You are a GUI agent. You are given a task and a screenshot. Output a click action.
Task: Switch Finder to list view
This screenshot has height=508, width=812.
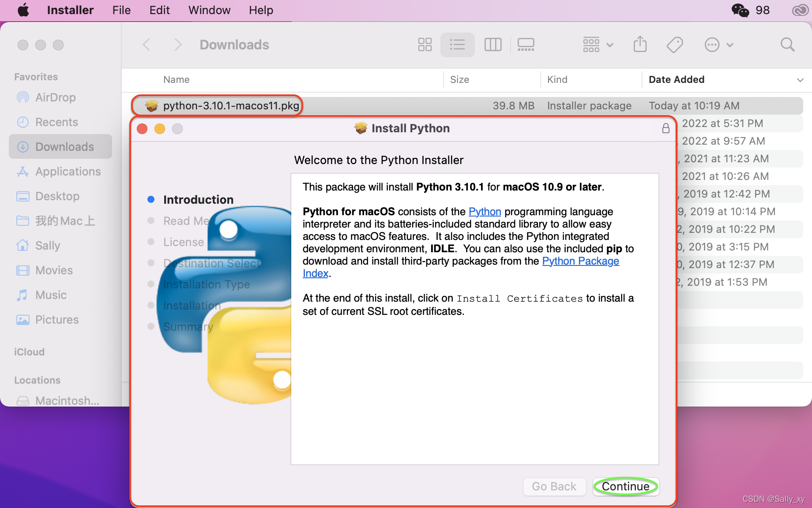pyautogui.click(x=457, y=45)
